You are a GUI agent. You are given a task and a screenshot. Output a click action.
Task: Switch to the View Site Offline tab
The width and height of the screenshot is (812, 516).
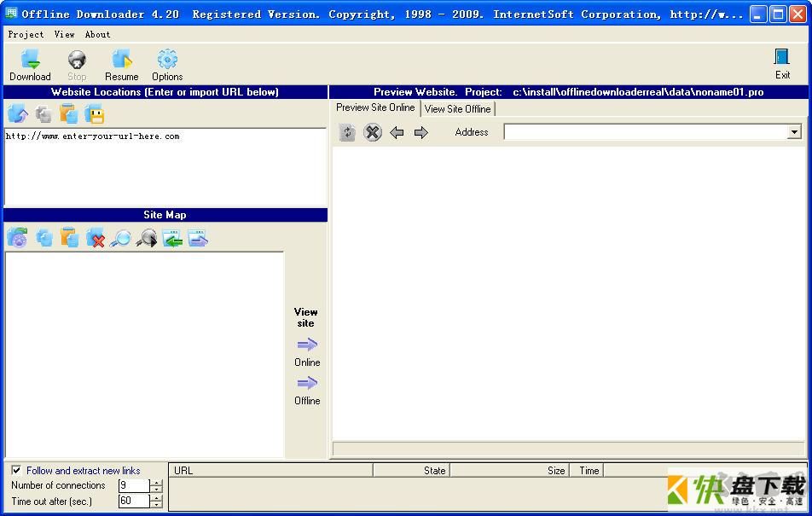click(457, 108)
